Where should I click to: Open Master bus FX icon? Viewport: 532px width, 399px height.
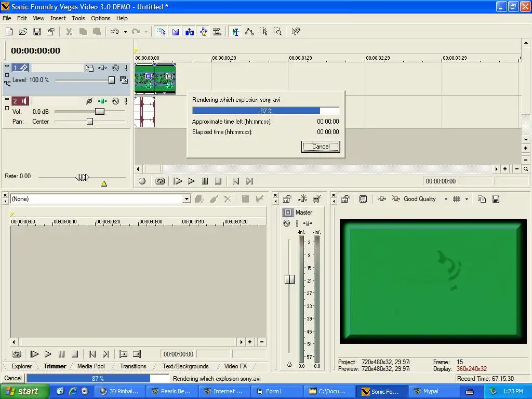(x=308, y=223)
